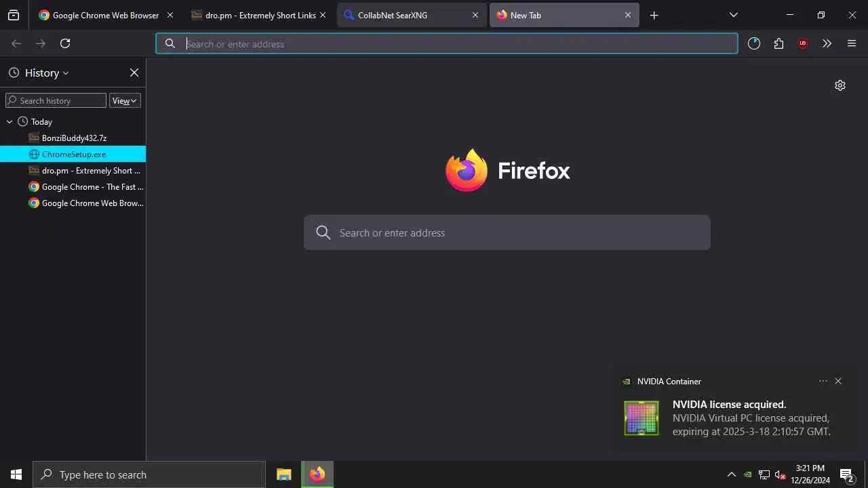Click the center page search box
The height and width of the screenshot is (488, 868).
507,232
